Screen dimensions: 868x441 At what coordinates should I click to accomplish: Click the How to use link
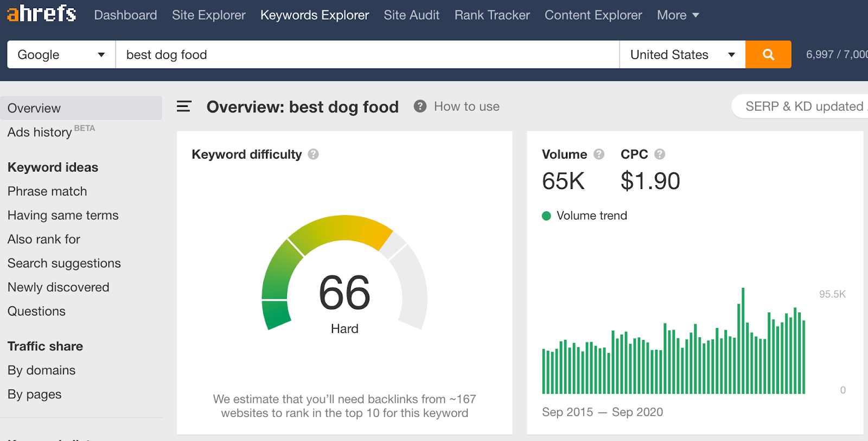tap(467, 106)
